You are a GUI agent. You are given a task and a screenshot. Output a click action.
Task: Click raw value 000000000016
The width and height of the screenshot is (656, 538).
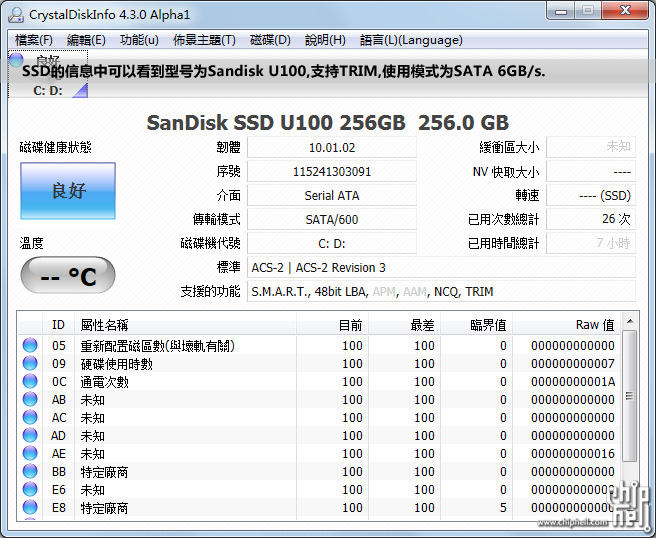coord(573,453)
